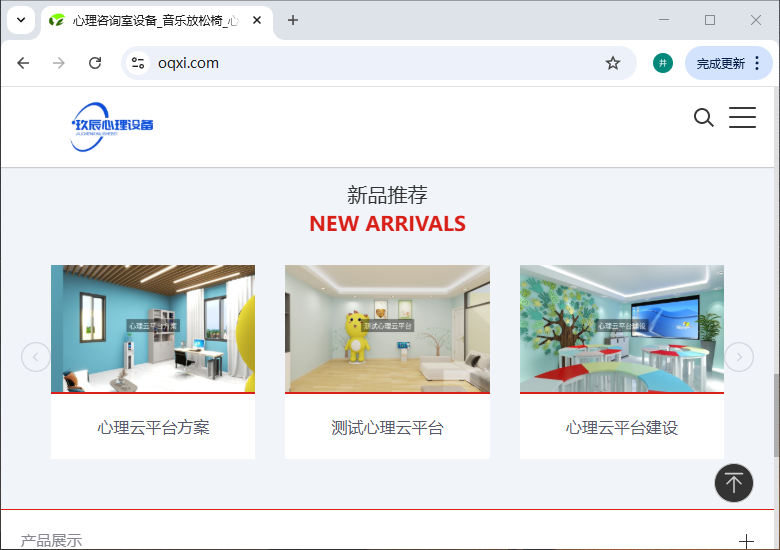Reload the current page
This screenshot has height=550, width=780.
pos(95,63)
